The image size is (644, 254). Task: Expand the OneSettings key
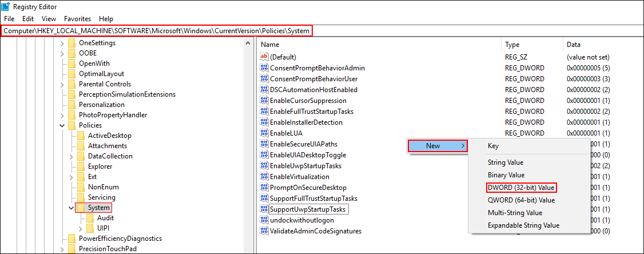pyautogui.click(x=62, y=43)
